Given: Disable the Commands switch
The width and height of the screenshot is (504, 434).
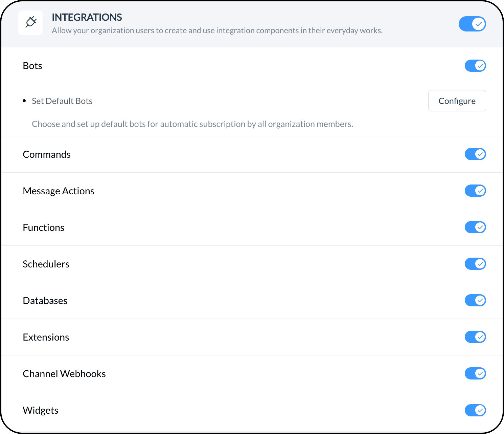Looking at the screenshot, I should 475,154.
